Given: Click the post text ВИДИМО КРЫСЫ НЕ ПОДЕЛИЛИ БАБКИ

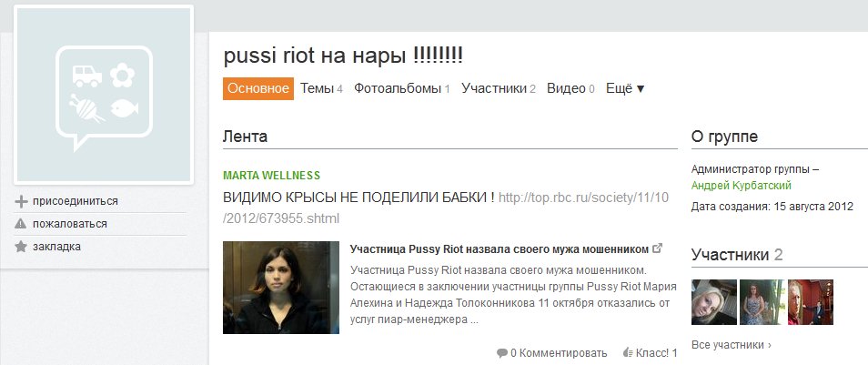Looking at the screenshot, I should coord(358,198).
